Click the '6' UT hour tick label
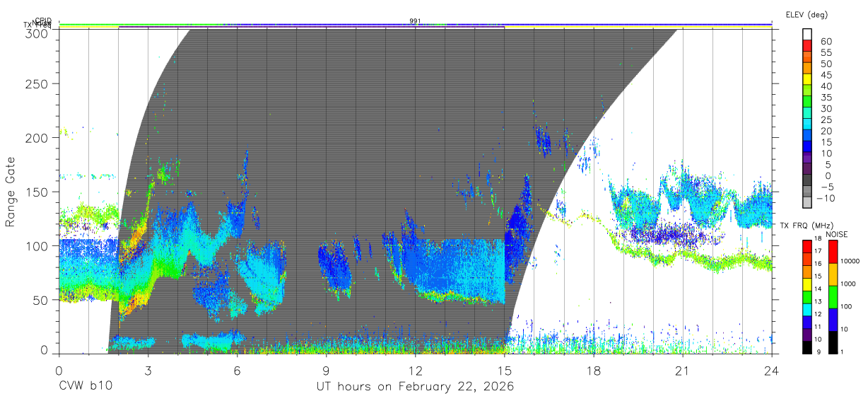The height and width of the screenshot is (401, 868). 237,370
